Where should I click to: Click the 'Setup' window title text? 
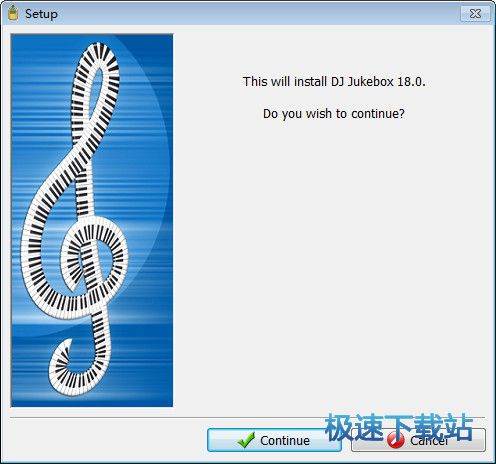click(x=41, y=14)
